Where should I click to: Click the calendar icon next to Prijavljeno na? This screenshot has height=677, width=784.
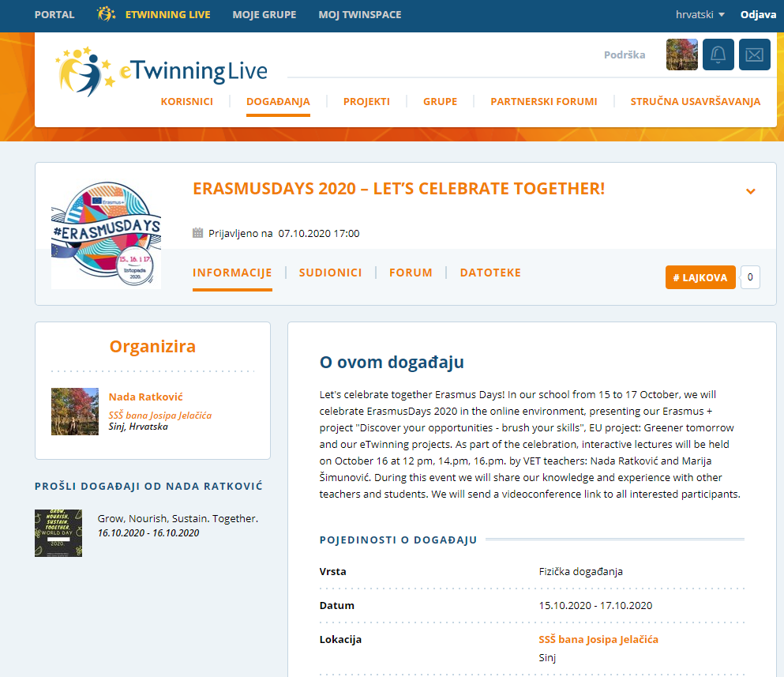click(x=198, y=233)
